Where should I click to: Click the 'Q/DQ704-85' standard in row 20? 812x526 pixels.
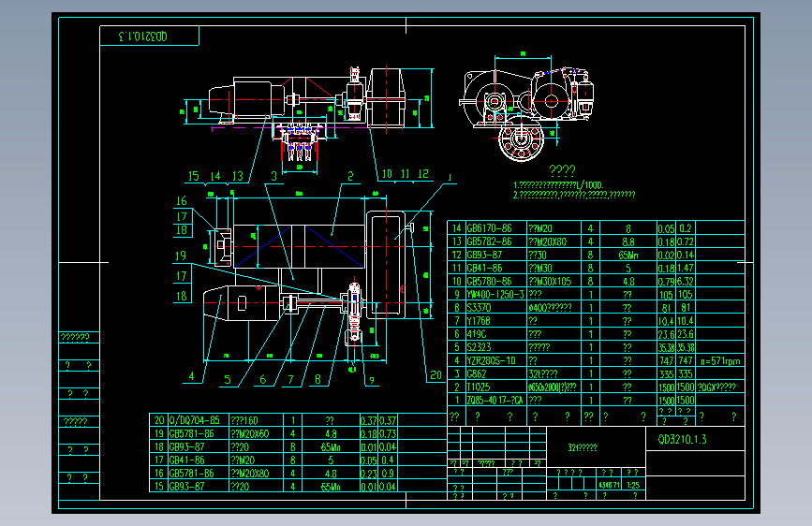194,420
